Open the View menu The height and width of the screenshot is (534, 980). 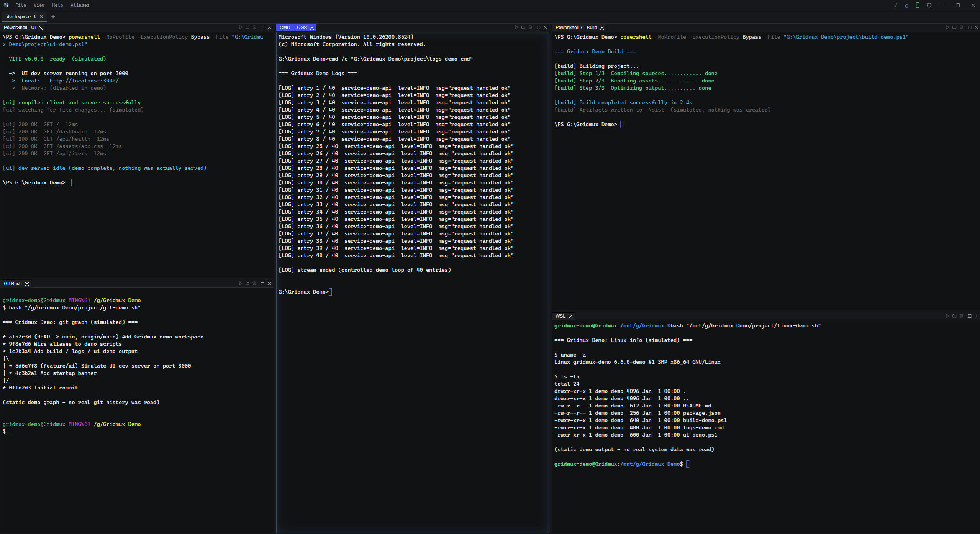click(39, 5)
